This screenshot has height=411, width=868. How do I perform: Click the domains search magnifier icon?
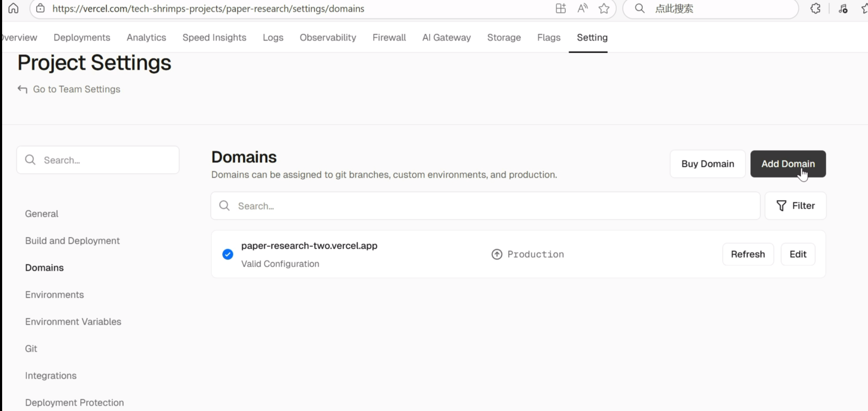[224, 206]
